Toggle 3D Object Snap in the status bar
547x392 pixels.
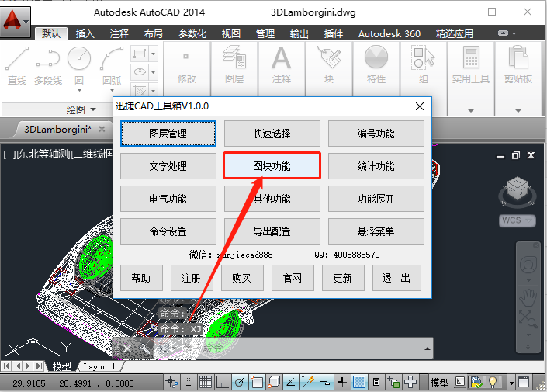pyautogui.click(x=273, y=383)
